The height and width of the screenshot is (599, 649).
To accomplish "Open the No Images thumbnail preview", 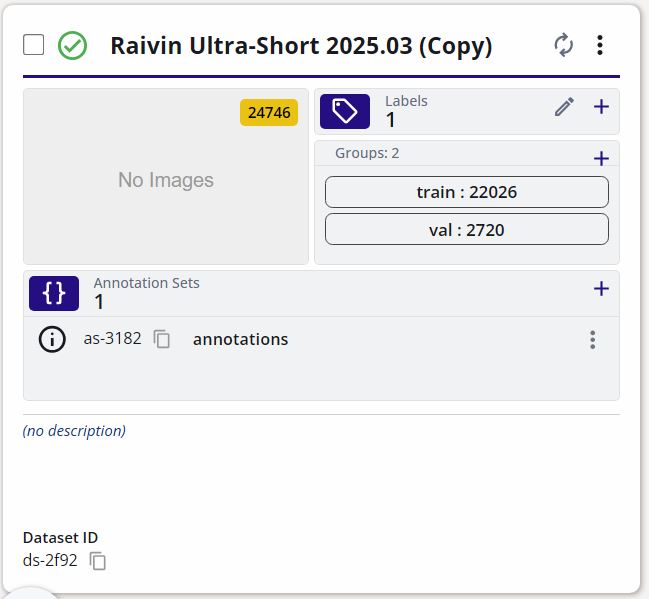I will [x=166, y=180].
